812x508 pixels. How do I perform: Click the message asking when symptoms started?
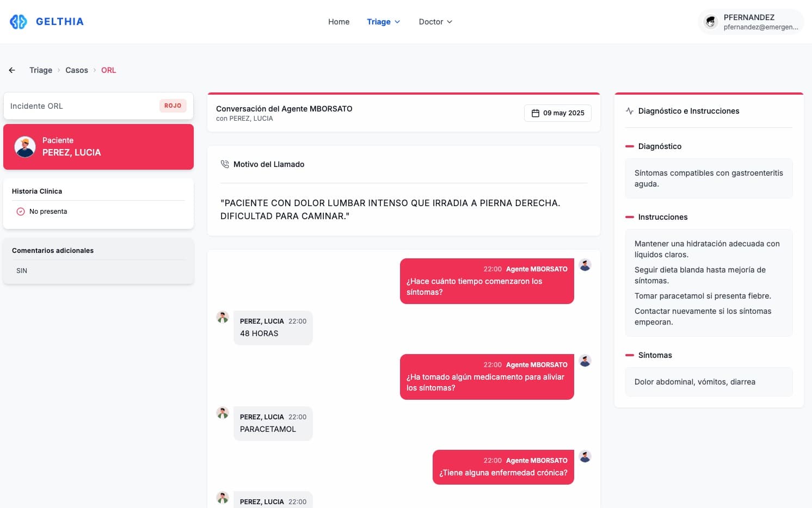click(x=487, y=281)
